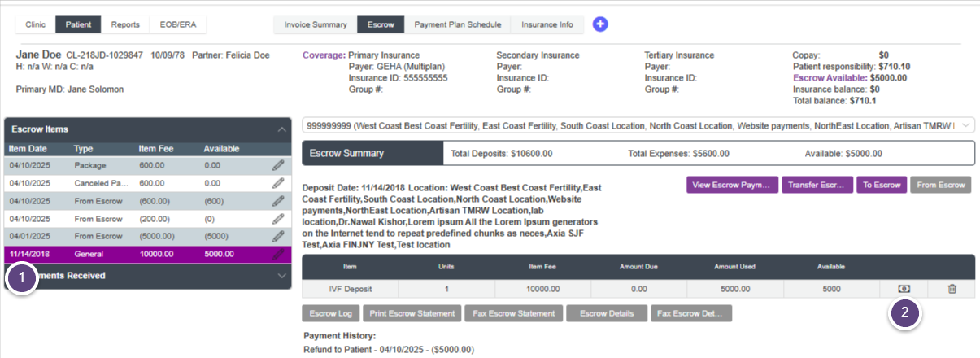Expand the Payments Received panel
Image resolution: width=980 pixels, height=358 pixels.
281,276
